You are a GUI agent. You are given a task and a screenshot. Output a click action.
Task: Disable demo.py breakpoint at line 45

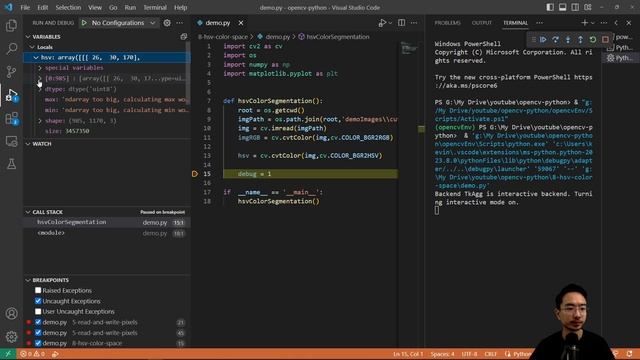(x=38, y=333)
